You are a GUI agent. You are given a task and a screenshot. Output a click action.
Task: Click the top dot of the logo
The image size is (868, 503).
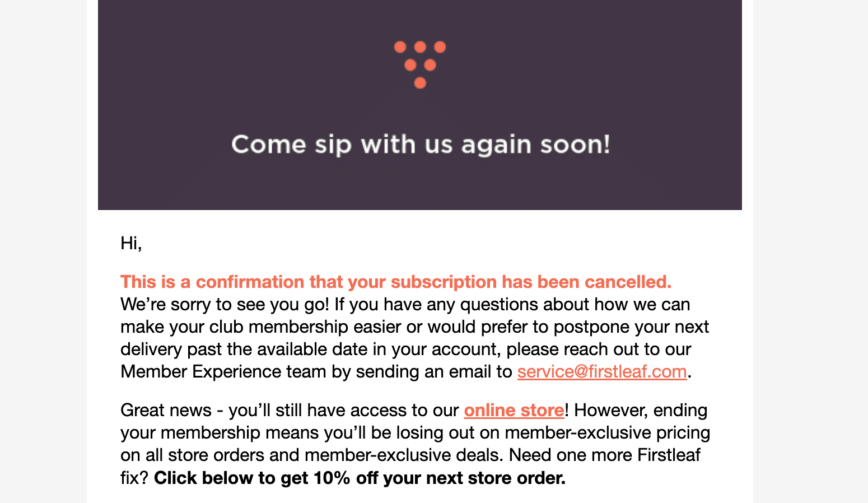click(x=420, y=47)
